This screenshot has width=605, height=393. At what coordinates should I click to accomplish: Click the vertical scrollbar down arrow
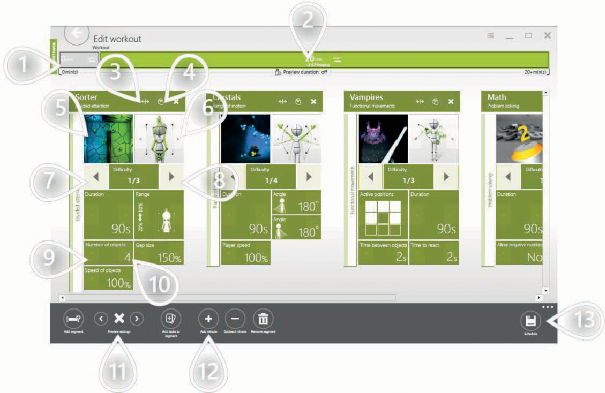pos(546,290)
